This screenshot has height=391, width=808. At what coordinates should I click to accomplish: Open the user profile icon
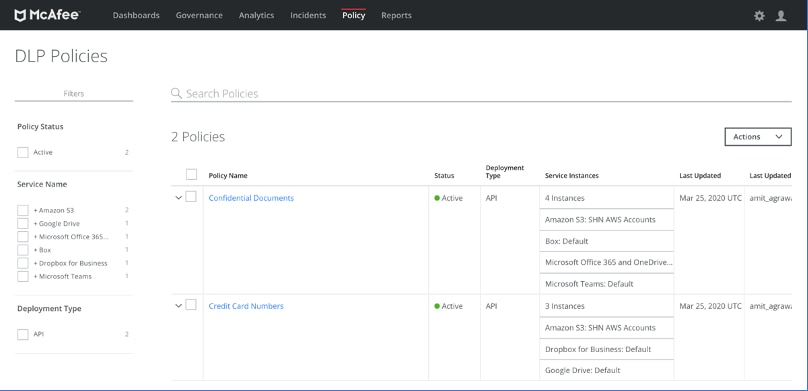781,16
